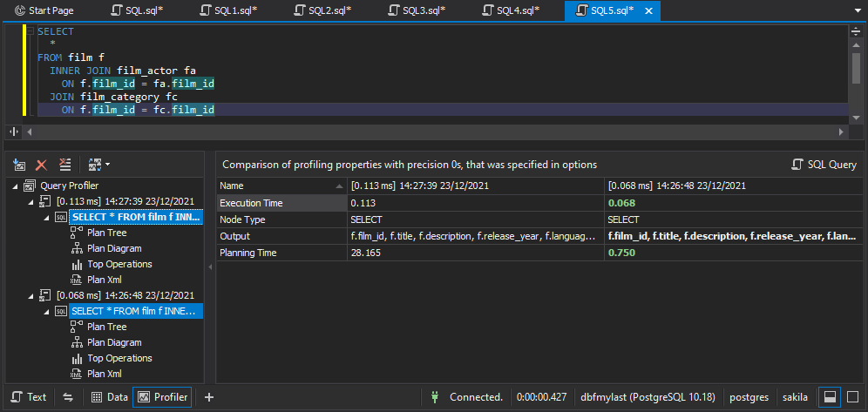The height and width of the screenshot is (412, 868).
Task: Select the Output row label
Action: point(281,236)
